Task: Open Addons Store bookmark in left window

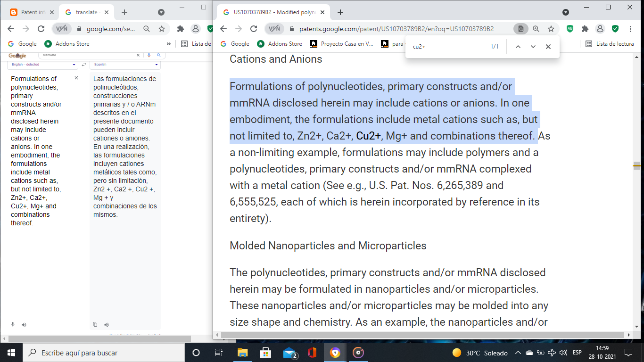Action: point(66,44)
